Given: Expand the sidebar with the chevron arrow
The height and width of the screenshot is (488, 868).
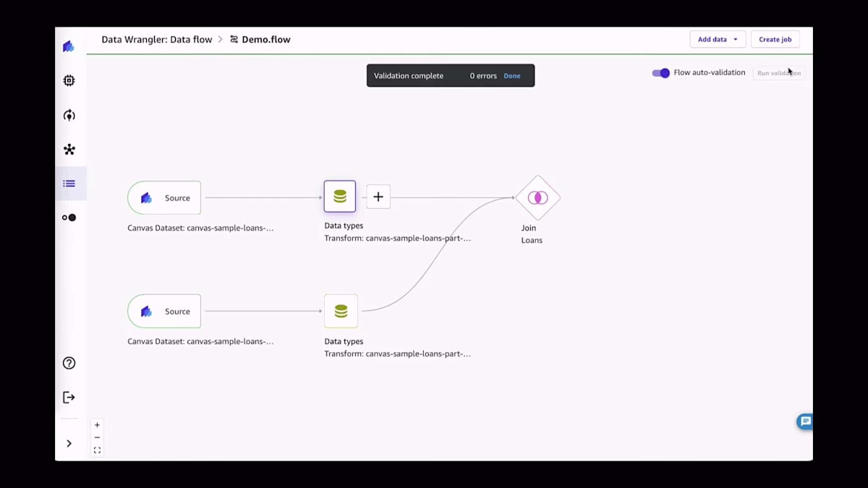Looking at the screenshot, I should coord(69,443).
